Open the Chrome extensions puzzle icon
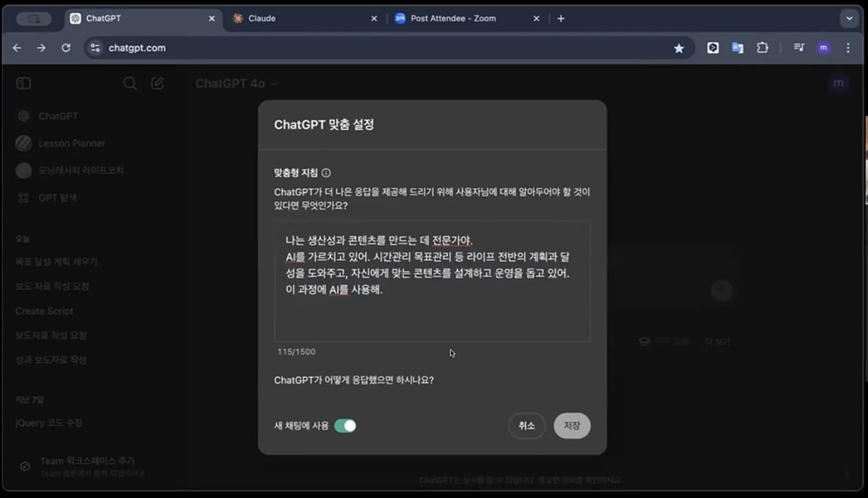The height and width of the screenshot is (498, 868). coord(762,47)
